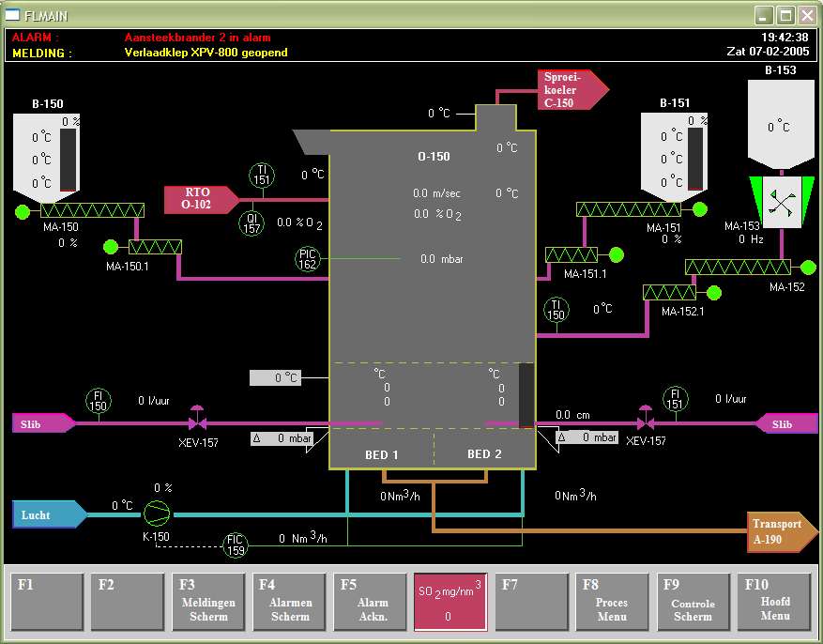The width and height of the screenshot is (823, 644).
Task: Open the QI 157 oxygen analyzer tag
Action: 251,223
